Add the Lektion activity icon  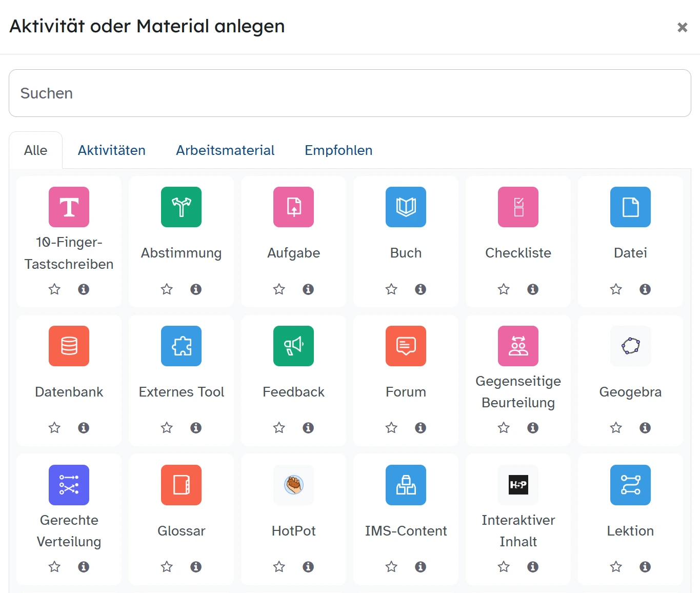tap(630, 485)
